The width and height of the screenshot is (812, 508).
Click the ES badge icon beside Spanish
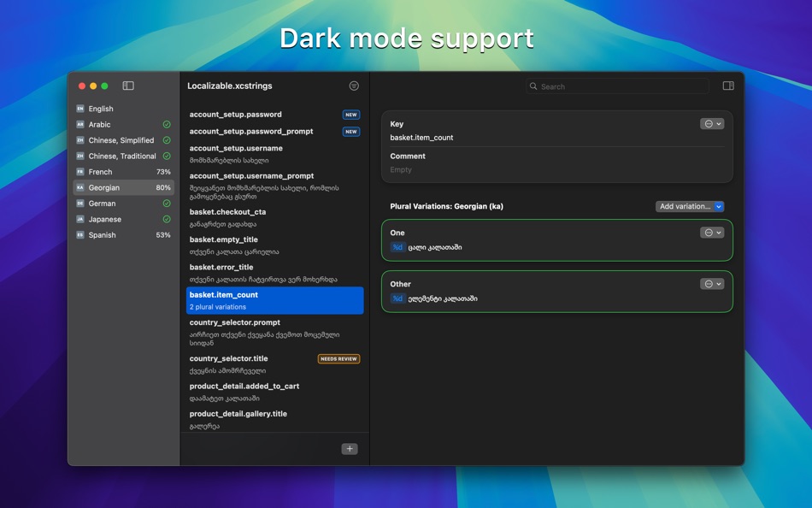[x=80, y=235]
